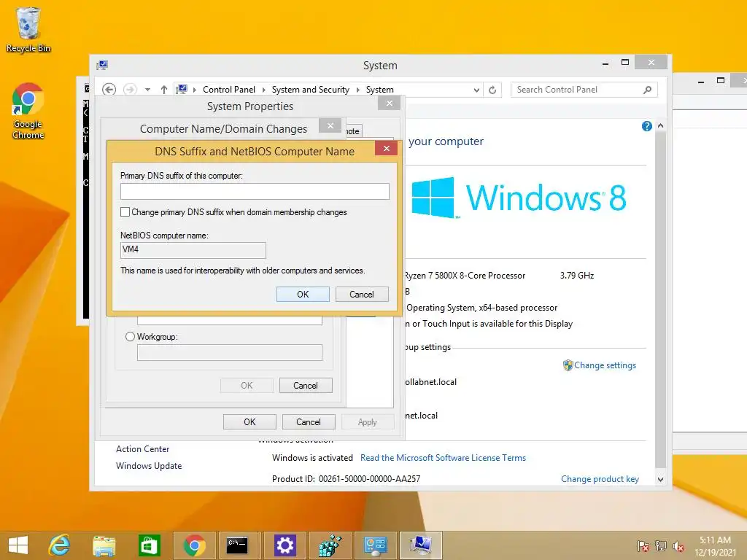The width and height of the screenshot is (747, 560).
Task: Click the network icon in system tray
Action: coord(661,546)
